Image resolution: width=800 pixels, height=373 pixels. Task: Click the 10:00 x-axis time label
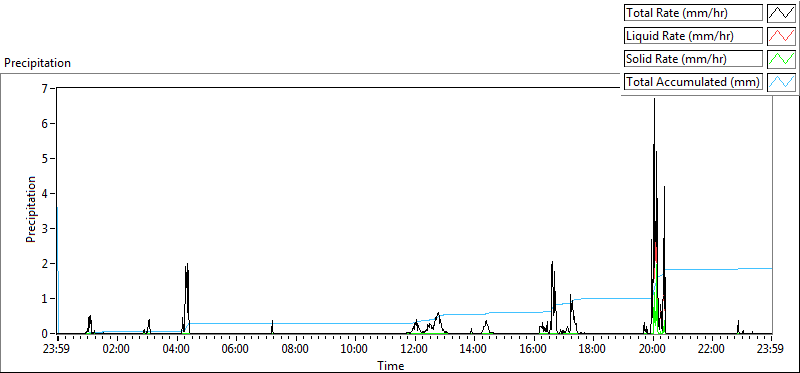355,350
